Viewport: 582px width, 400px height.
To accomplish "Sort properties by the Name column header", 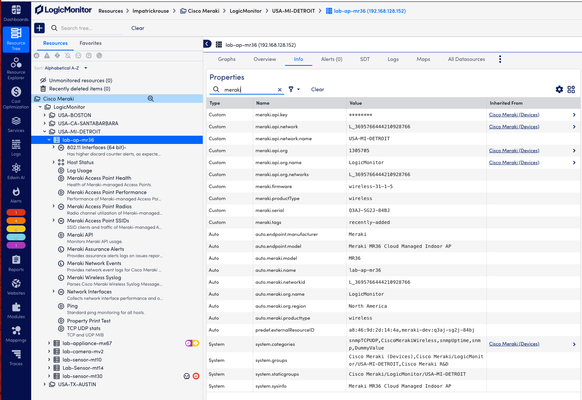I will coord(262,103).
